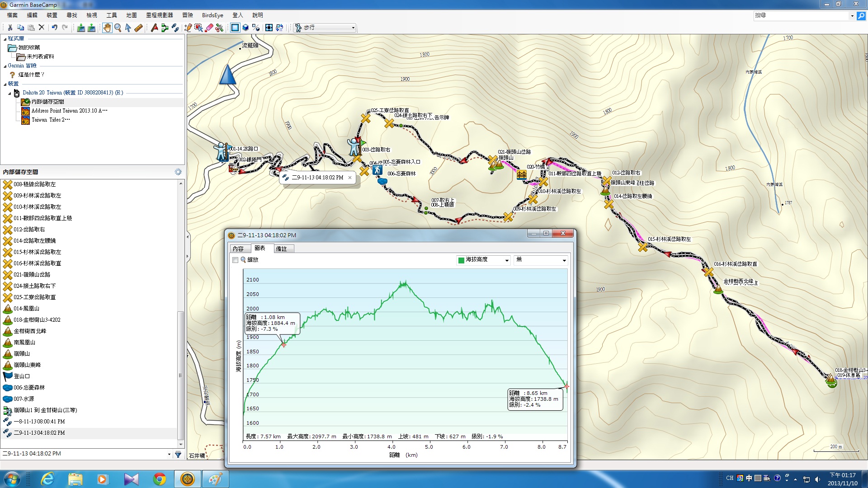Open the 海拔高度 graph data dropdown
The width and height of the screenshot is (868, 488).
[x=484, y=260]
